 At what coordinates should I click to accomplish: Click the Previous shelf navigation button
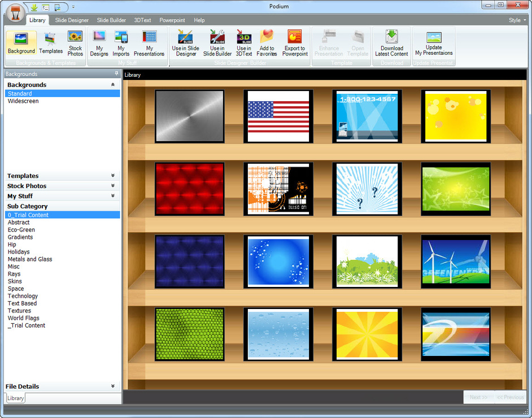(511, 397)
